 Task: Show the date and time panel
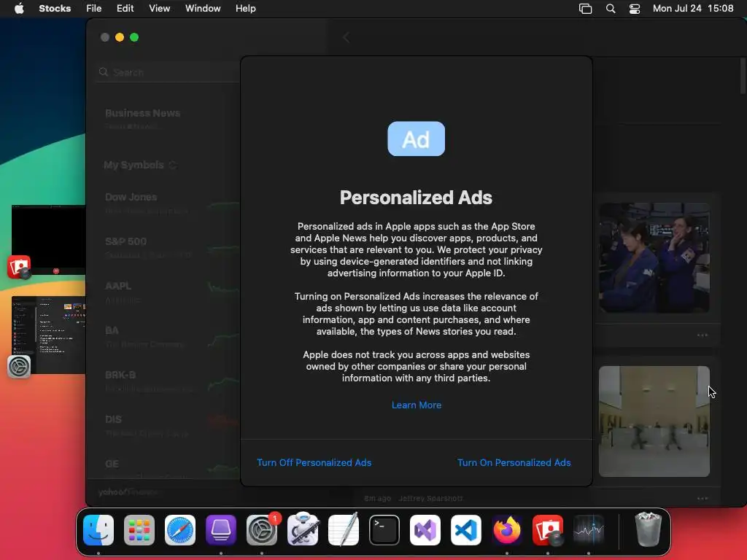pyautogui.click(x=693, y=9)
